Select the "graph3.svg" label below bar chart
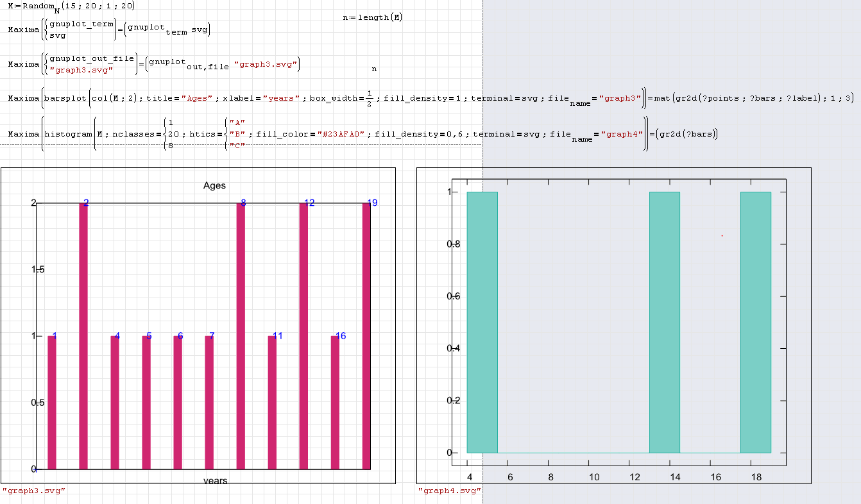The height and width of the screenshot is (504, 861). pyautogui.click(x=34, y=491)
